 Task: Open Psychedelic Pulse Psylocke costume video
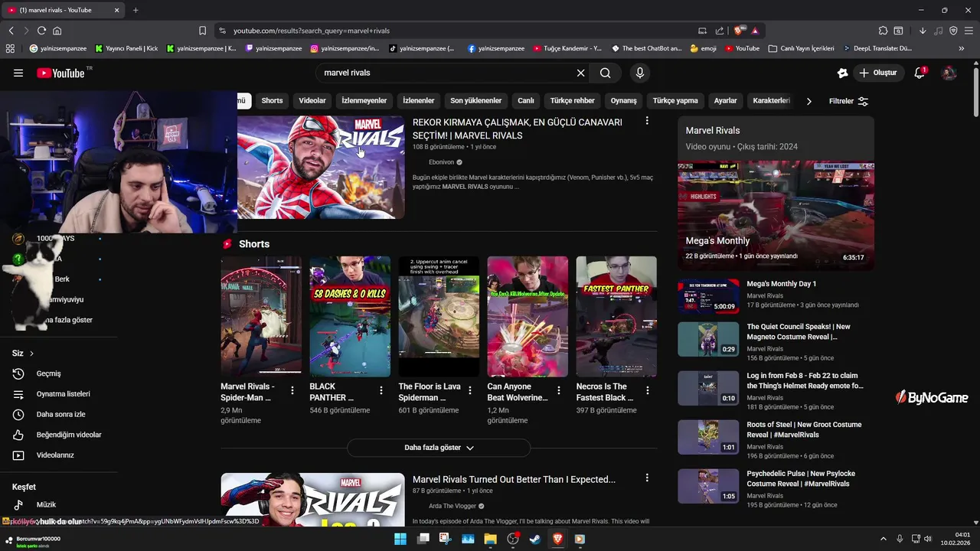[x=801, y=478]
